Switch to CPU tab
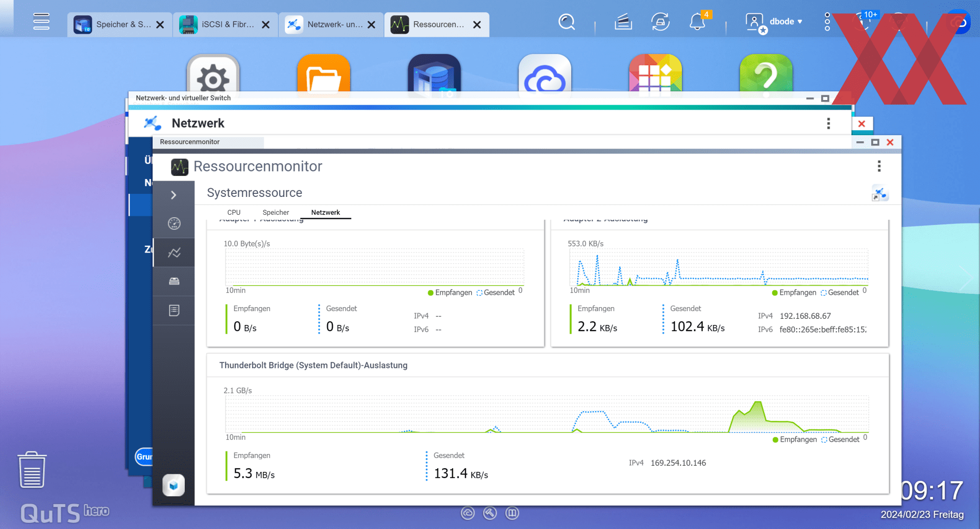 (234, 212)
